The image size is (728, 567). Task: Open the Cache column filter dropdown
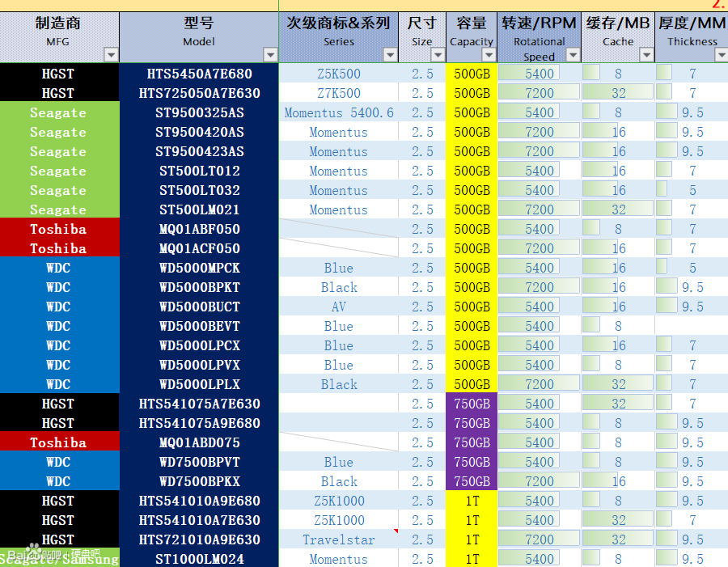[646, 55]
